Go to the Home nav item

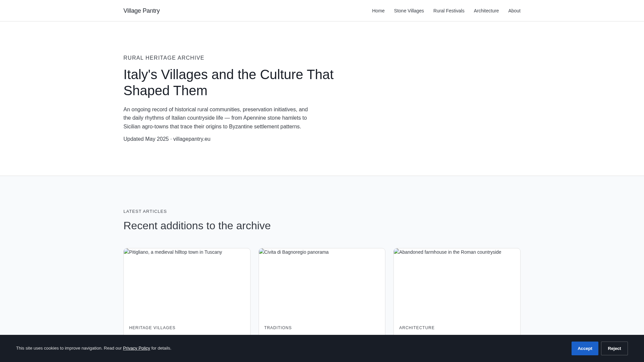pos(378,11)
